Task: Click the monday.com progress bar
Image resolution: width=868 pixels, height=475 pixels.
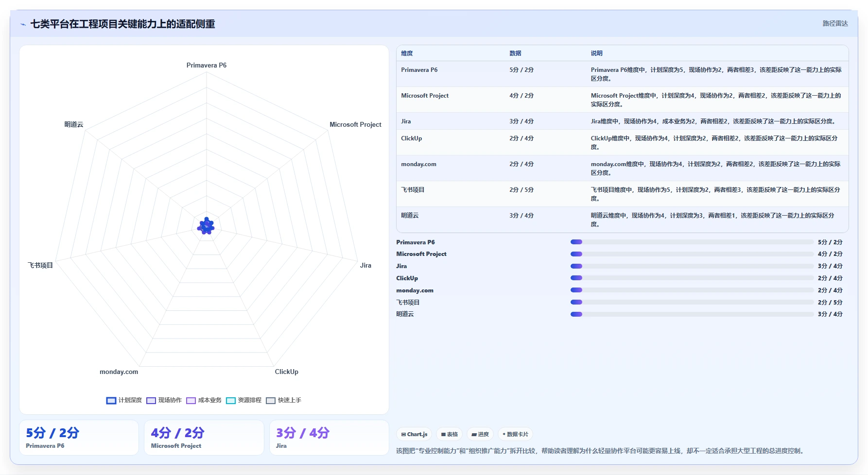Action: click(x=692, y=290)
